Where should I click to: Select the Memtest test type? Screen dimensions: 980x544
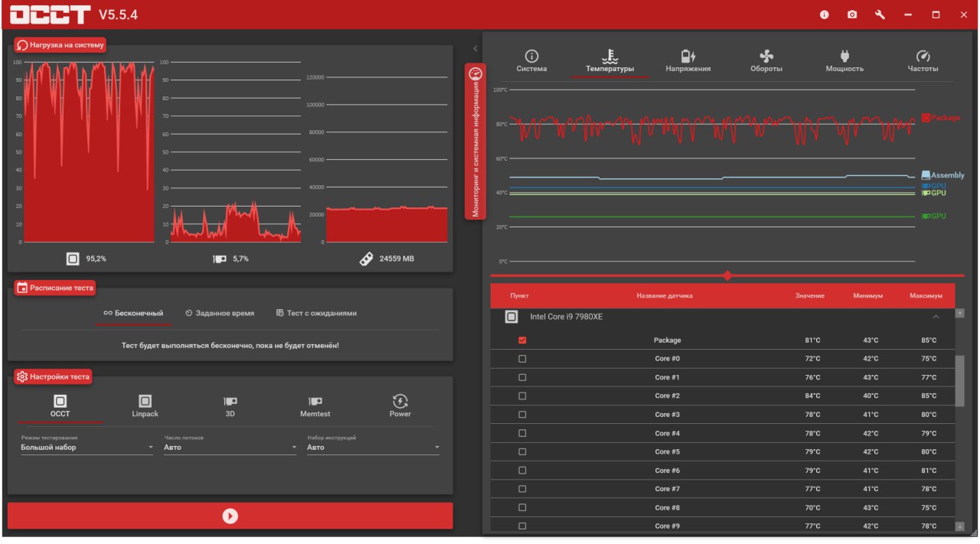315,406
